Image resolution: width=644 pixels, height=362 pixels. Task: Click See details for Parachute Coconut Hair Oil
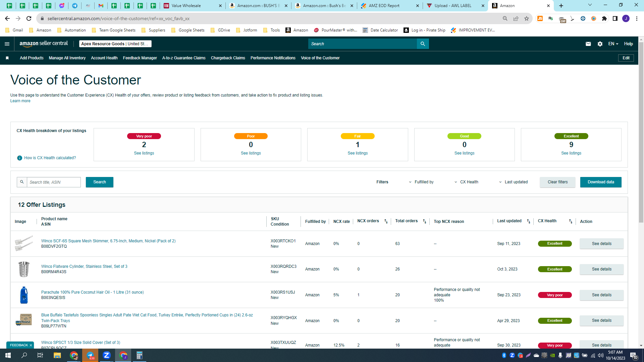pos(601,295)
